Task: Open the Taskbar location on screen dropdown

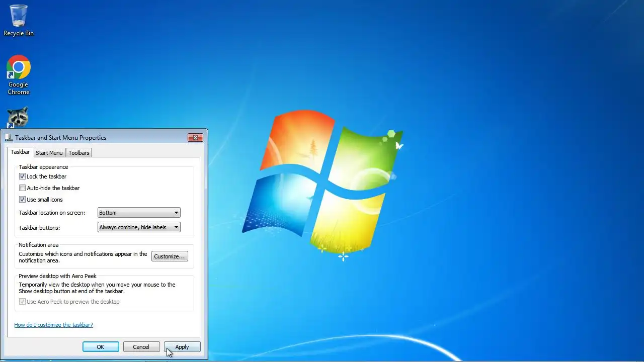Action: tap(139, 213)
